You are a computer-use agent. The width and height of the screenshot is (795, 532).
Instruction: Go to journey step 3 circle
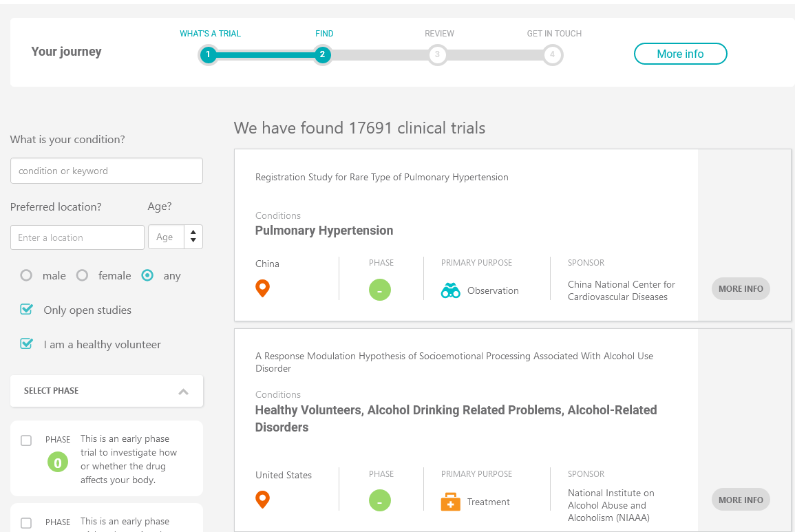[x=437, y=55]
